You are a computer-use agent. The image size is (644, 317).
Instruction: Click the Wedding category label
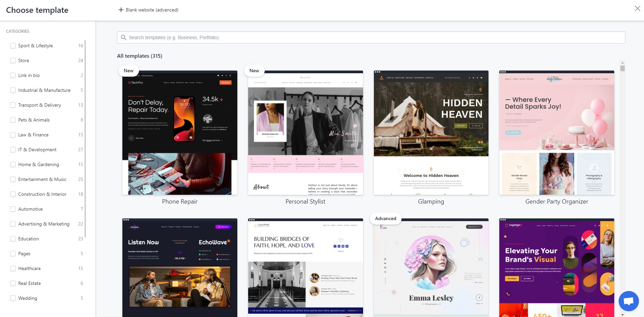pyautogui.click(x=28, y=298)
